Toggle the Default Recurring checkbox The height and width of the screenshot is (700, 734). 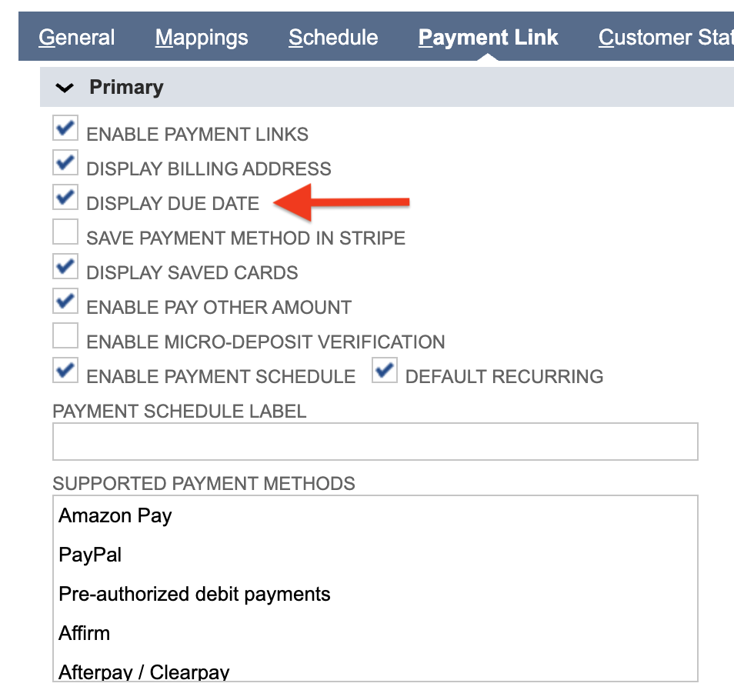[x=384, y=371]
